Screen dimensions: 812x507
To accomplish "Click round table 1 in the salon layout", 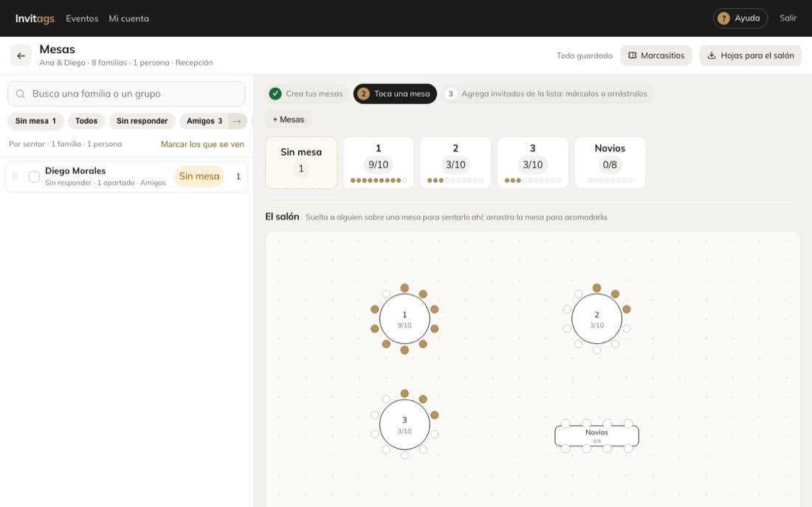I will tap(405, 319).
